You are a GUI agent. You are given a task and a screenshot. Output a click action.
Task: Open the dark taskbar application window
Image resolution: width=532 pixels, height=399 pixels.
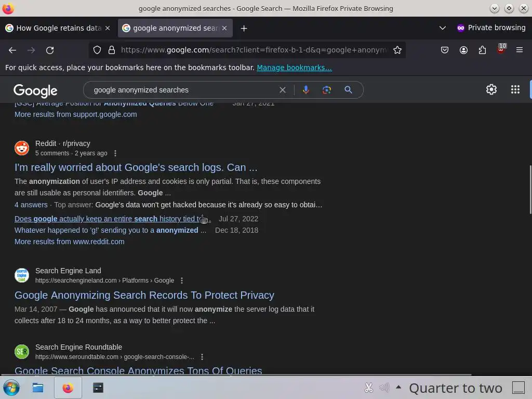coord(98,388)
